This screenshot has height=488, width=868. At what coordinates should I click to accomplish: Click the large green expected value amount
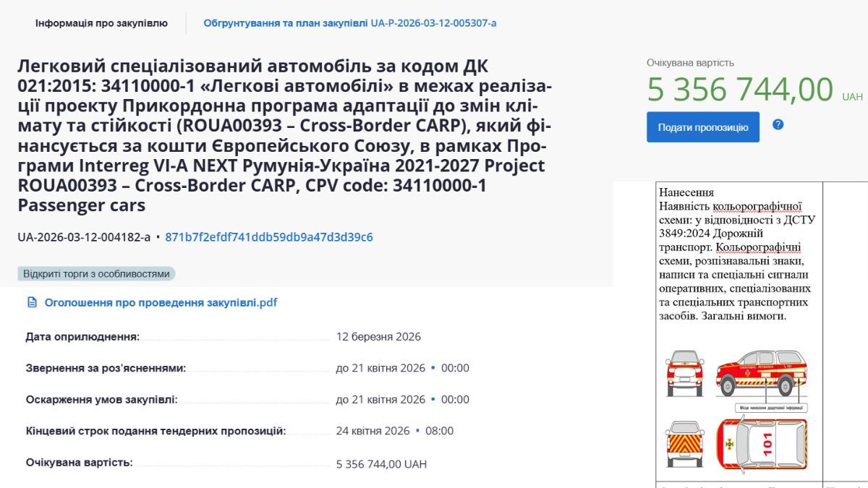pos(740,90)
